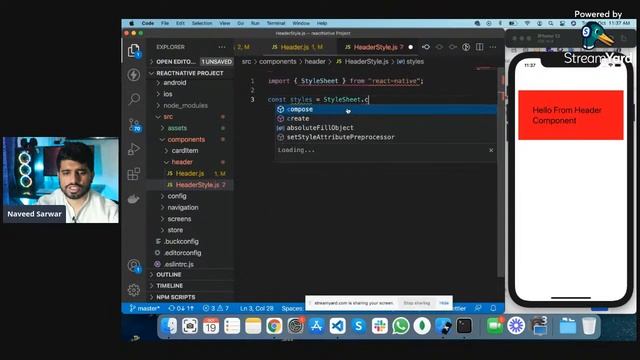Expand the Timeline section

click(x=191, y=286)
